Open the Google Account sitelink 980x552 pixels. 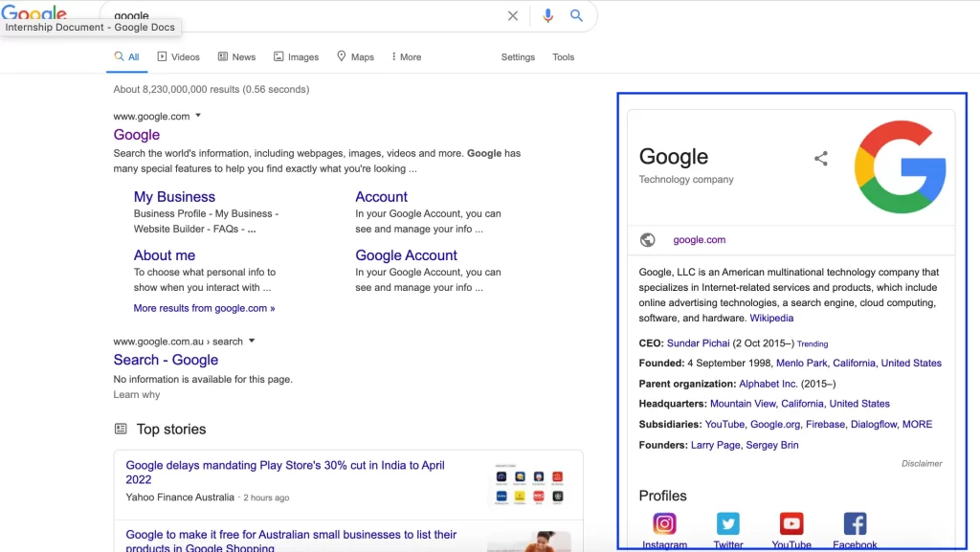point(406,255)
